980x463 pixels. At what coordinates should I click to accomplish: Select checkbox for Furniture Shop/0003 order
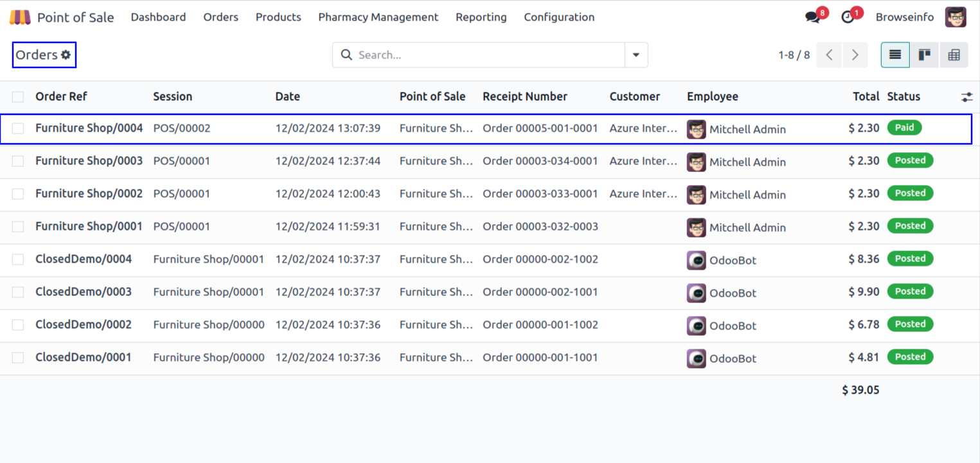[x=18, y=161]
